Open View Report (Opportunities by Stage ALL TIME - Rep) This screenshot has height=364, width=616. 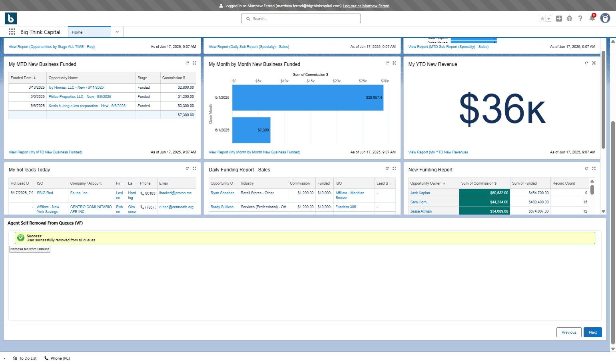pyautogui.click(x=52, y=47)
